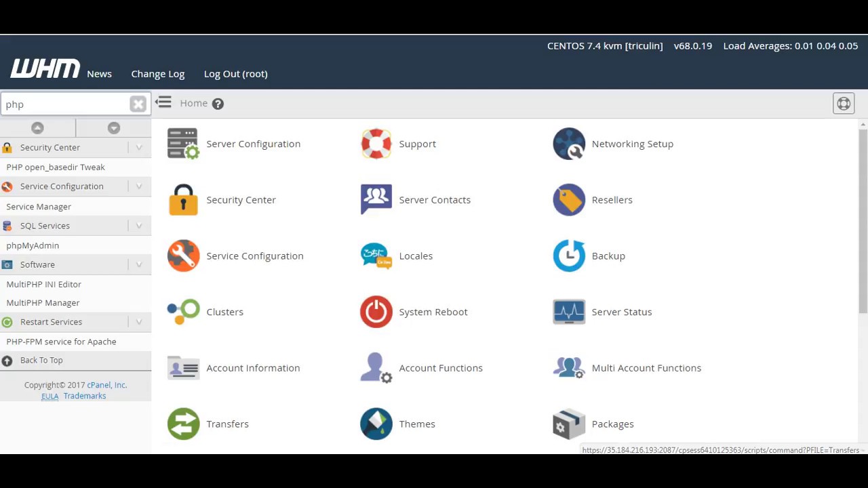The height and width of the screenshot is (488, 868).
Task: Open the Trademarks link
Action: (85, 396)
